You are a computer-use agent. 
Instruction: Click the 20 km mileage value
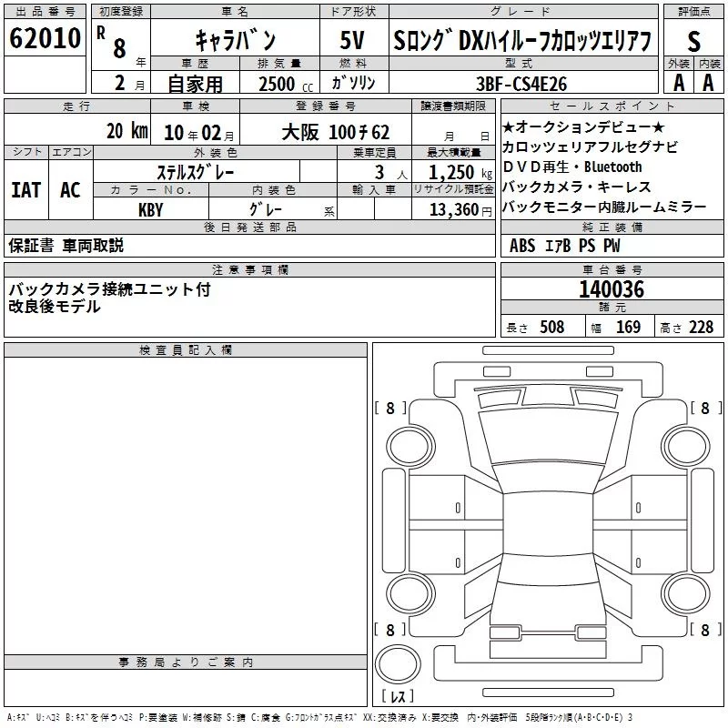tap(126, 130)
